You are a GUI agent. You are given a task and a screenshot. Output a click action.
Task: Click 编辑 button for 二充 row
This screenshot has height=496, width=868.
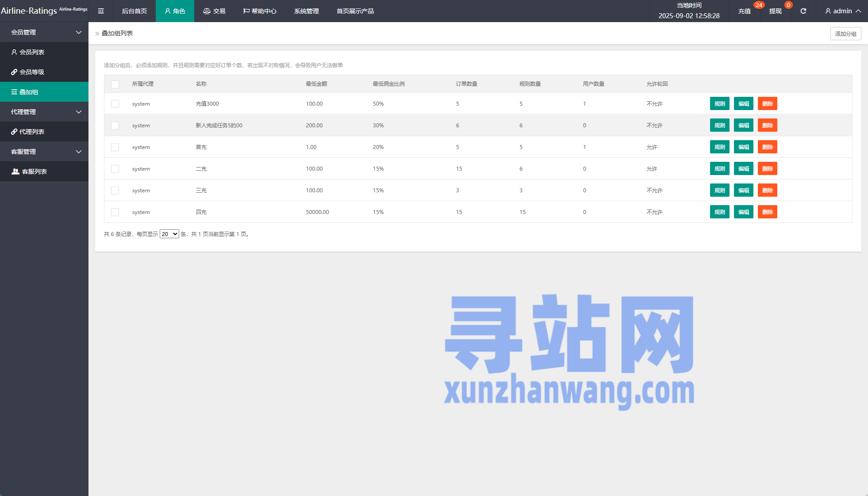744,168
